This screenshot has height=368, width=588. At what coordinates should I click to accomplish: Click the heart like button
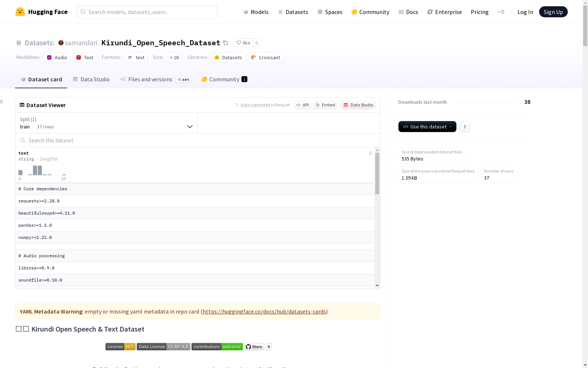[x=243, y=43]
